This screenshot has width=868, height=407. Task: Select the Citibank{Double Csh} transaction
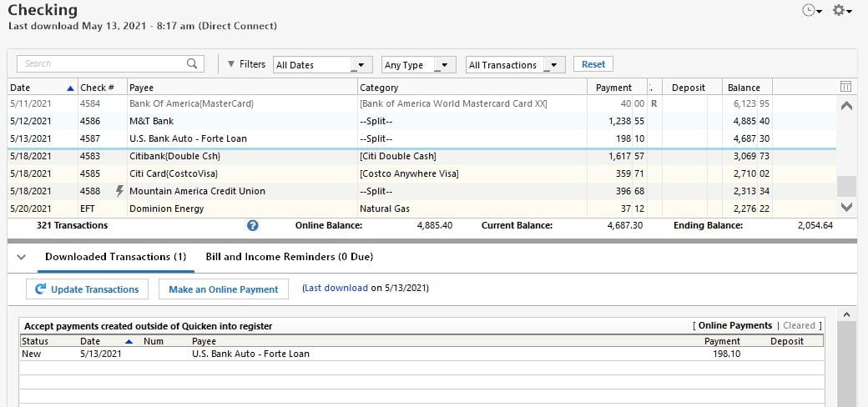coord(421,157)
